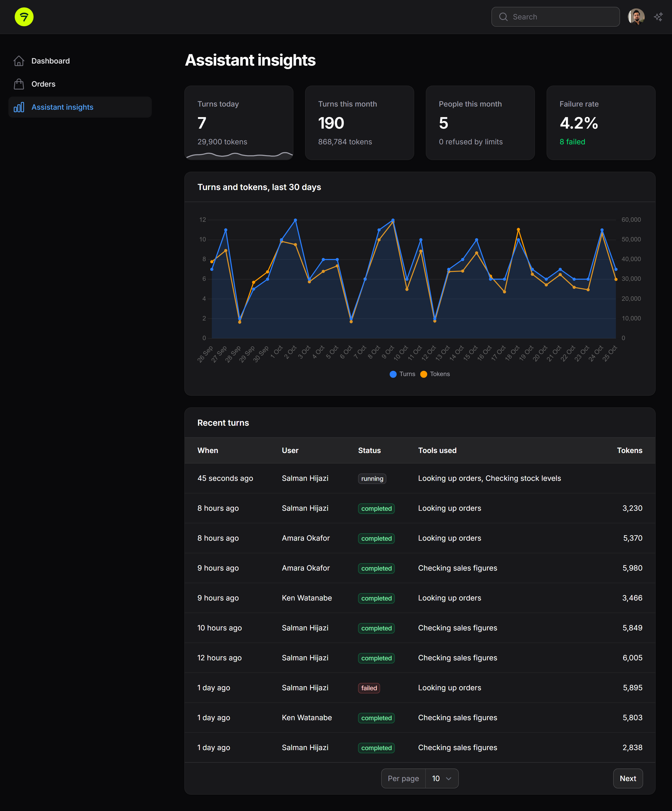672x811 pixels.
Task: Click the failed status badge
Action: pos(369,688)
